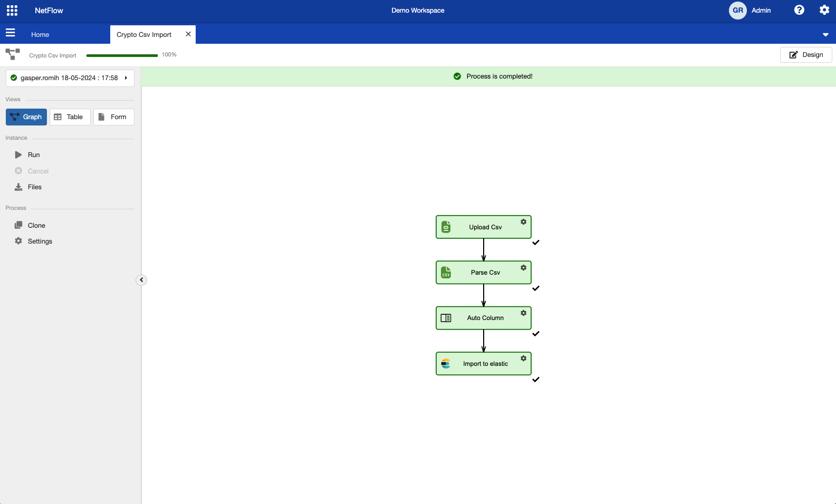The image size is (836, 504).
Task: Open the tab list dropdown arrow
Action: [825, 35]
